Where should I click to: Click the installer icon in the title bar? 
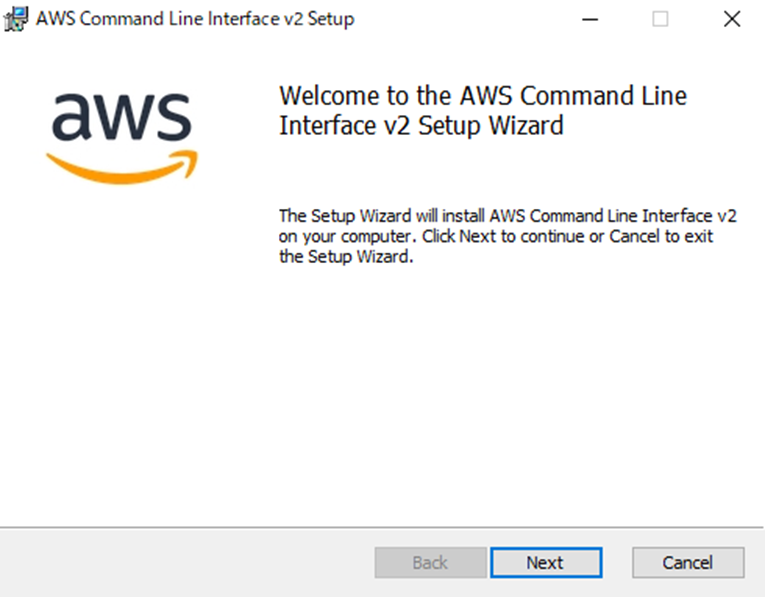coord(16,20)
